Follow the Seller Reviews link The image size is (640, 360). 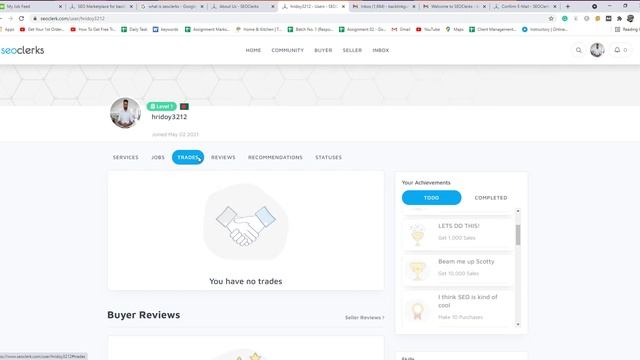point(364,317)
